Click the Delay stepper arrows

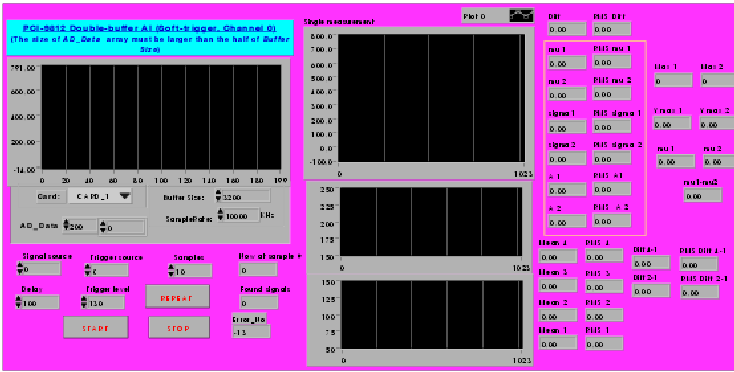coord(19,302)
